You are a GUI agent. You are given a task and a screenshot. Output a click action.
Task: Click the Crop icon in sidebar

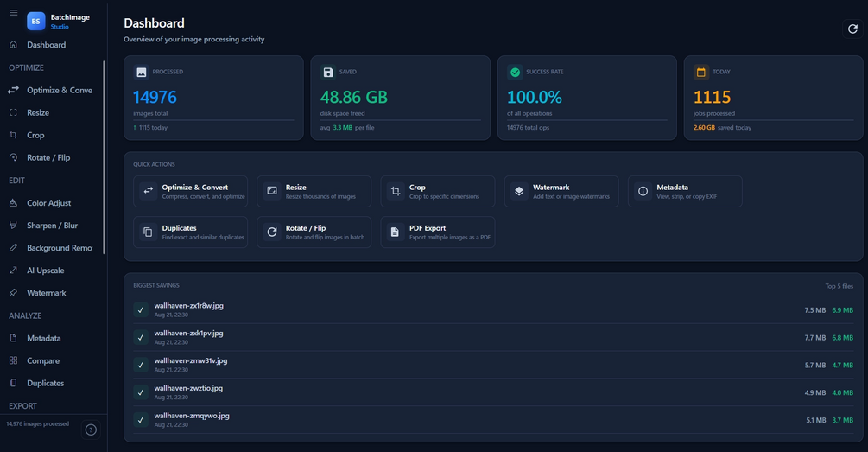pos(13,135)
